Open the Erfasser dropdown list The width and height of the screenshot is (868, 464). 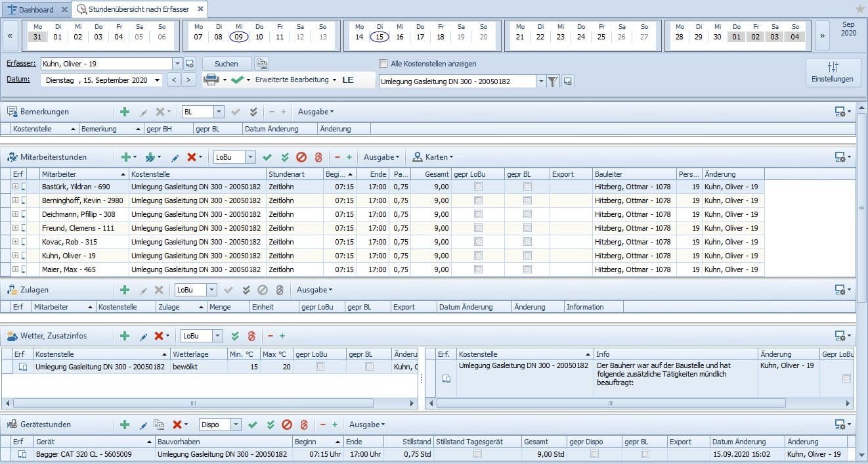pyautogui.click(x=177, y=64)
